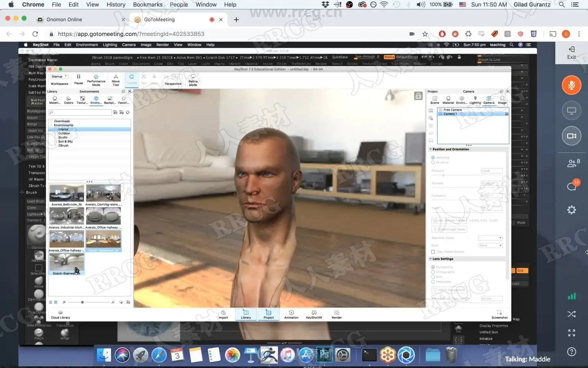This screenshot has height=368, width=588.
Task: Open the Lighting menu in KeyShot
Action: click(110, 45)
